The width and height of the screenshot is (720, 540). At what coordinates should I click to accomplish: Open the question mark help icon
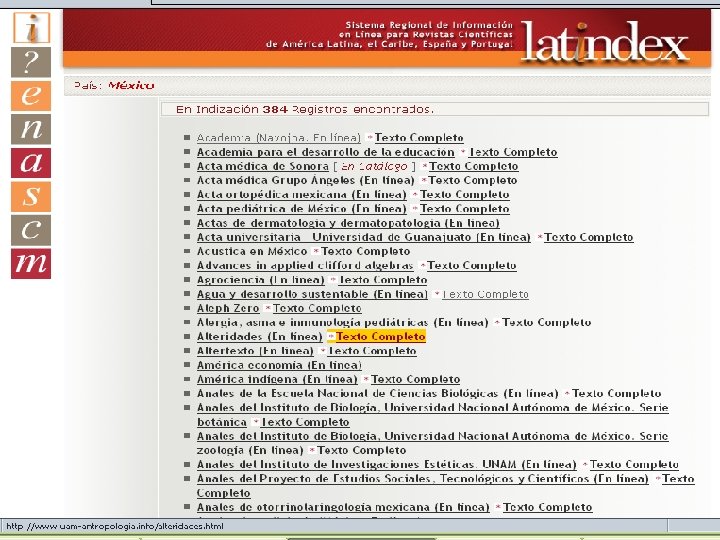(31, 62)
